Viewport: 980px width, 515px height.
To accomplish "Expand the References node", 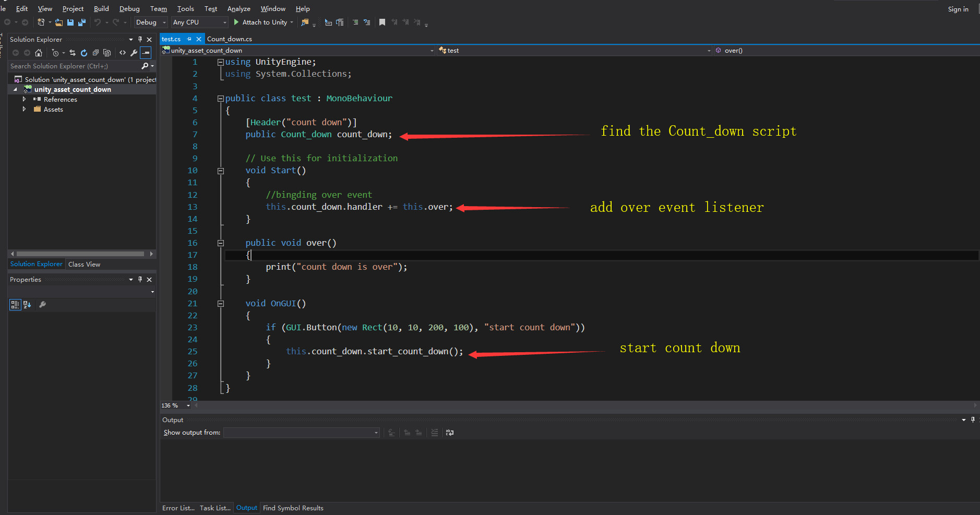I will (x=24, y=99).
